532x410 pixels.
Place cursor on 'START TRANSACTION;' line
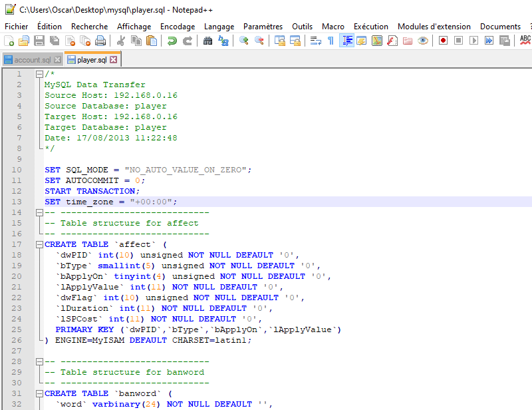pos(92,191)
